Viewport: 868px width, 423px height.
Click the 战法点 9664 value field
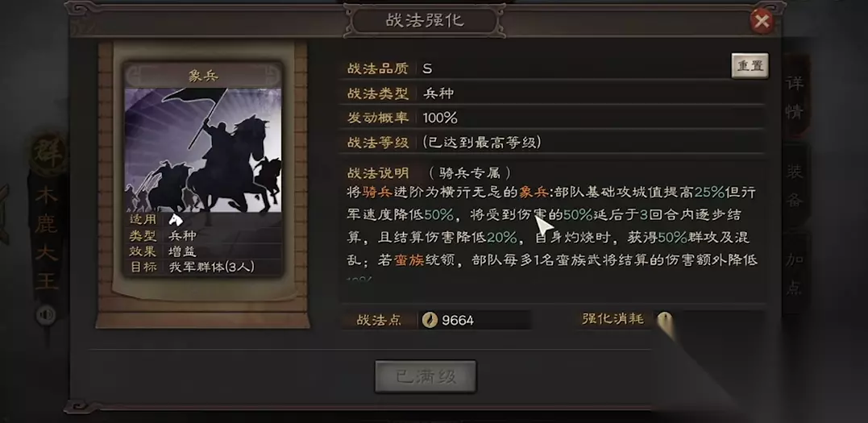point(475,320)
